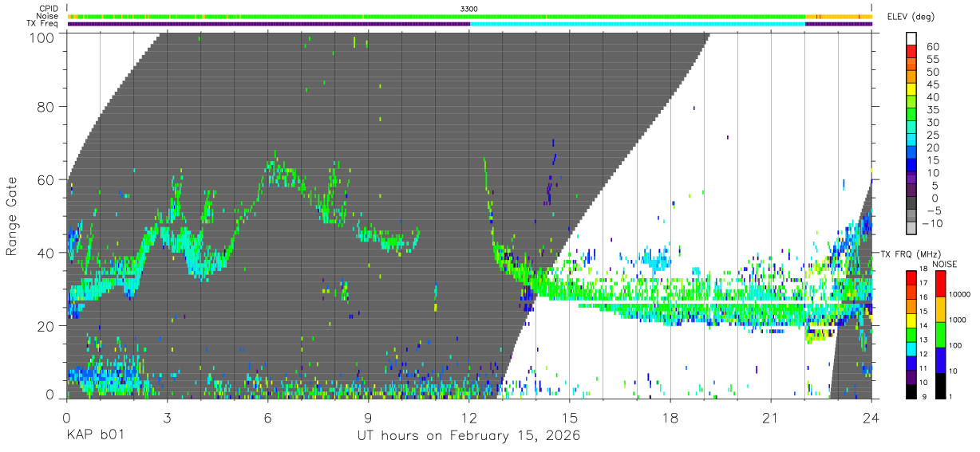The height and width of the screenshot is (452, 980).
Task: Click the NOISE legend title
Action: (x=943, y=264)
